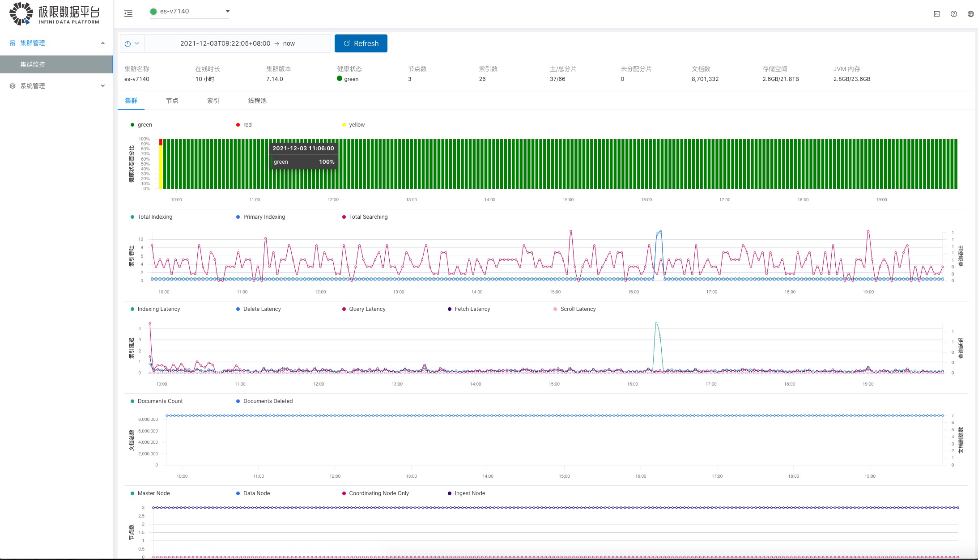Click the INFINI Data Platform logo
Screen dimensions: 978x560
(x=54, y=13)
